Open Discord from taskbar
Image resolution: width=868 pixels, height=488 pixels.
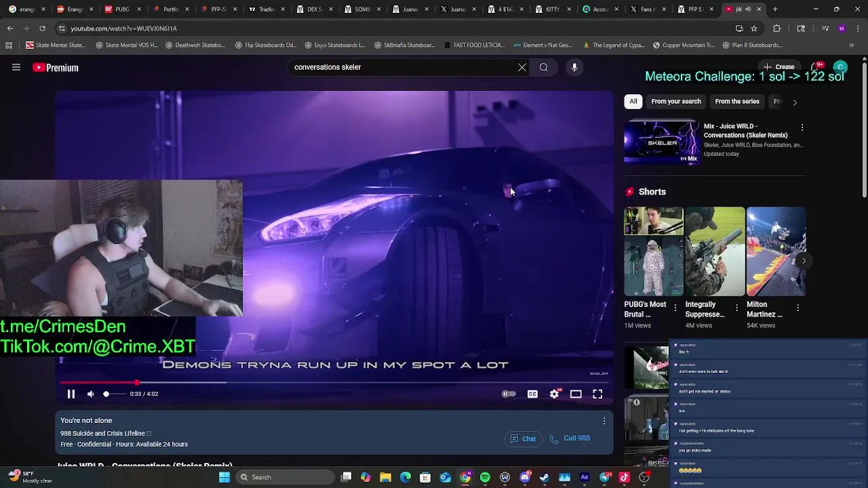click(525, 477)
